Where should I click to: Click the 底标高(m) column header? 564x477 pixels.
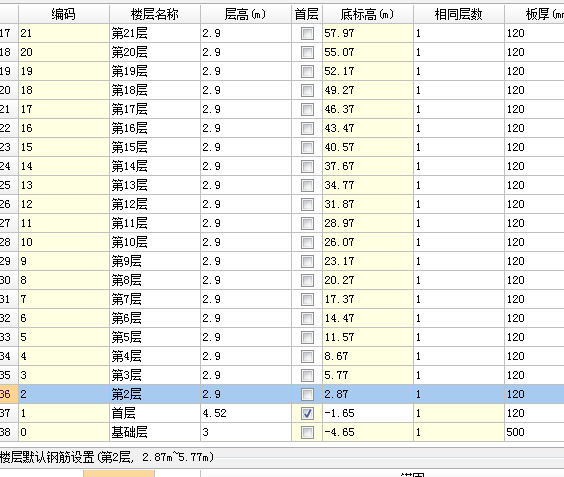[x=368, y=14]
